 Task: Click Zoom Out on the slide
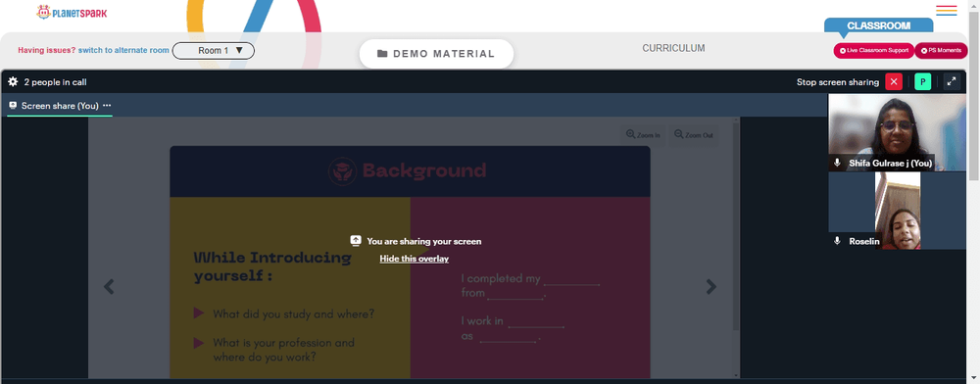pyautogui.click(x=693, y=135)
